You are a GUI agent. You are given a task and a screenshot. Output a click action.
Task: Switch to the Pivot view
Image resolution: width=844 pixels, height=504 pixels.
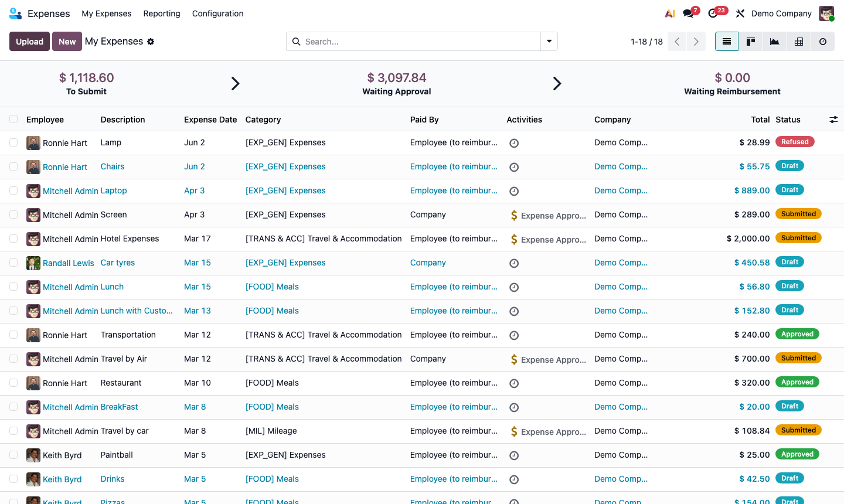coord(798,41)
